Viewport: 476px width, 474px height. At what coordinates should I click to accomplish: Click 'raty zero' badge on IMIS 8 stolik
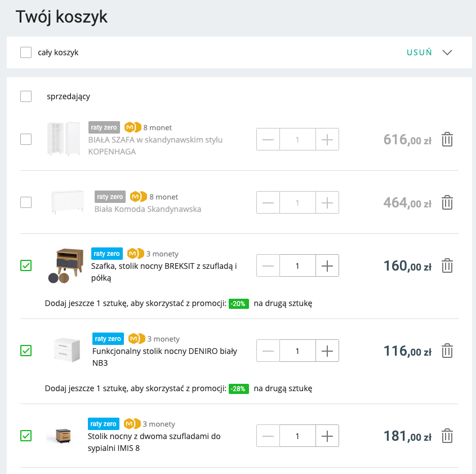104,424
